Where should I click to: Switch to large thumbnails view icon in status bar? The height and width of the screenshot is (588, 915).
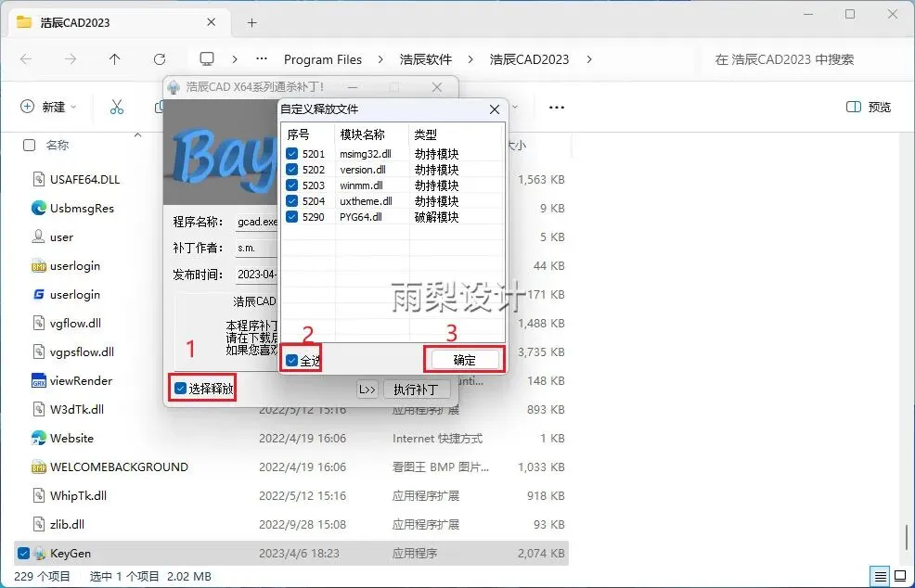(900, 576)
